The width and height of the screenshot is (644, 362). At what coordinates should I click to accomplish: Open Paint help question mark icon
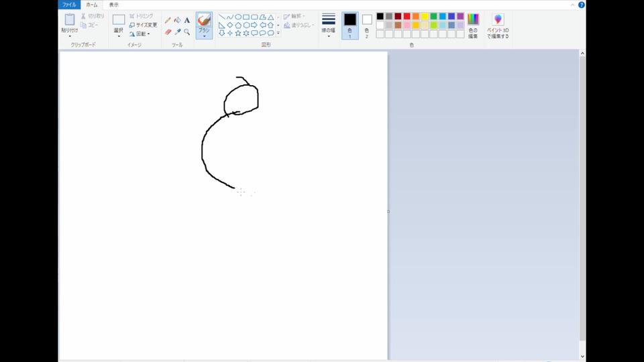click(x=581, y=5)
